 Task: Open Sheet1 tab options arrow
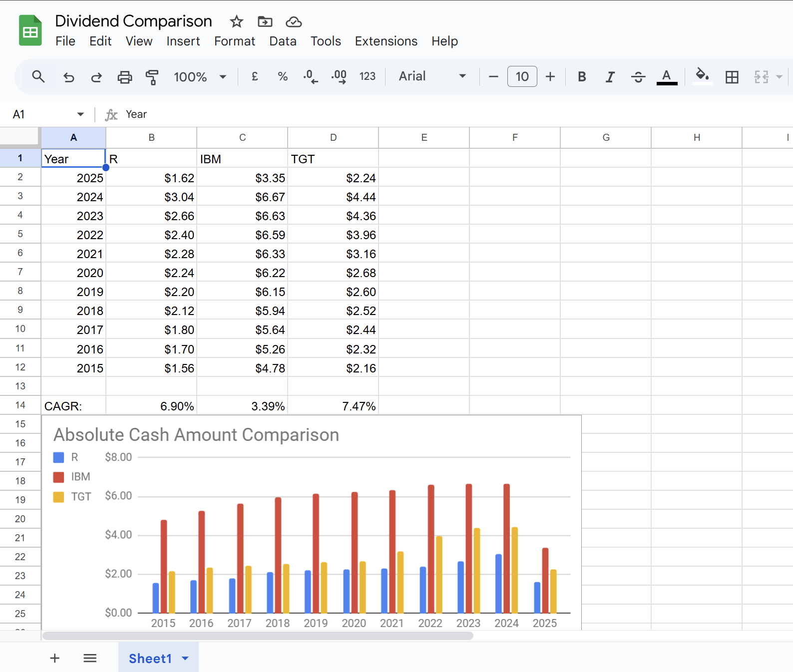tap(185, 659)
